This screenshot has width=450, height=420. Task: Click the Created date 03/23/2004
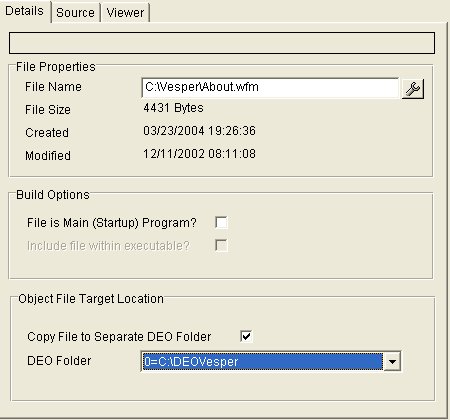click(173, 131)
